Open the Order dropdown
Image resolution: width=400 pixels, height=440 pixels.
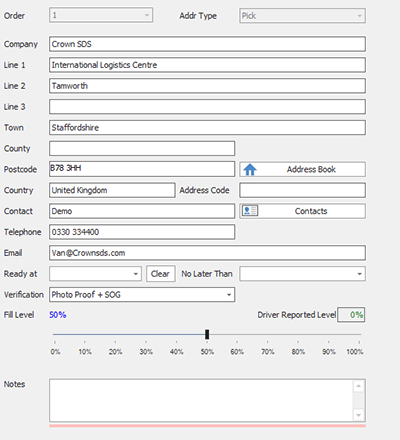[x=101, y=15]
